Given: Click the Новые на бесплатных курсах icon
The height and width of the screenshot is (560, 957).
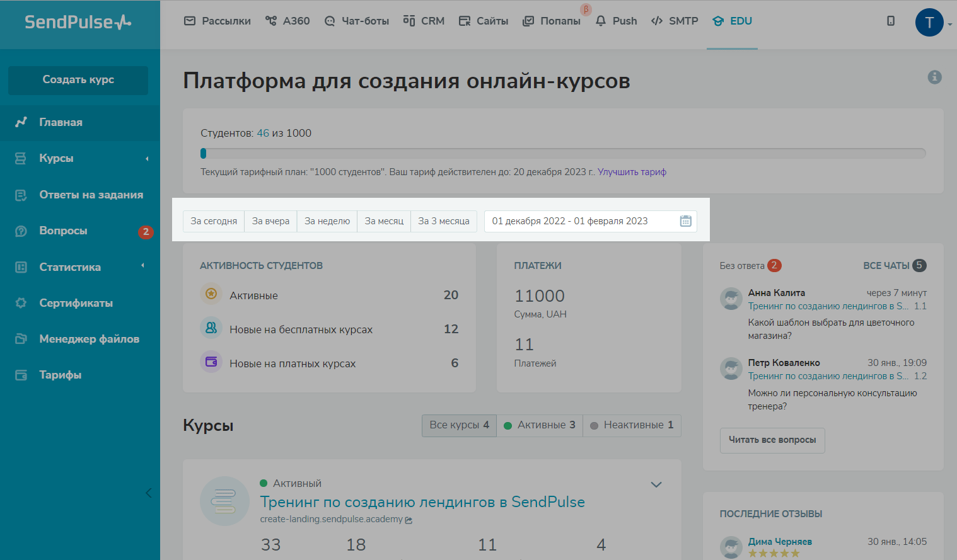Looking at the screenshot, I should point(211,328).
